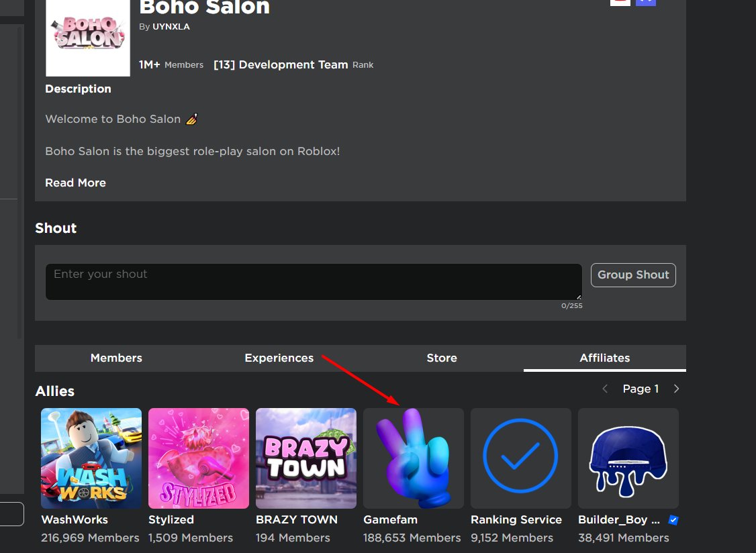The image size is (756, 553).
Task: Click the 1,509 Members count
Action: click(x=191, y=538)
